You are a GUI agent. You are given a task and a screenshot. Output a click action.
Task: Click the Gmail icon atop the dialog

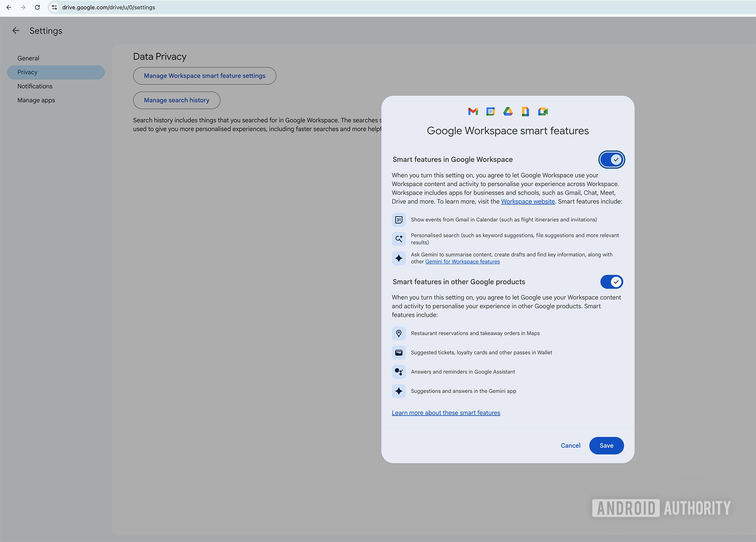coord(473,112)
